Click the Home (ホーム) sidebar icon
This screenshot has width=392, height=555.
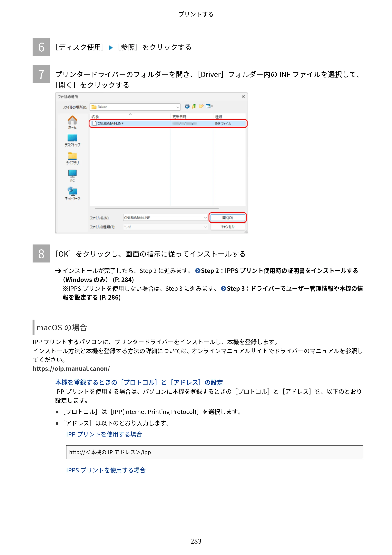(72, 122)
